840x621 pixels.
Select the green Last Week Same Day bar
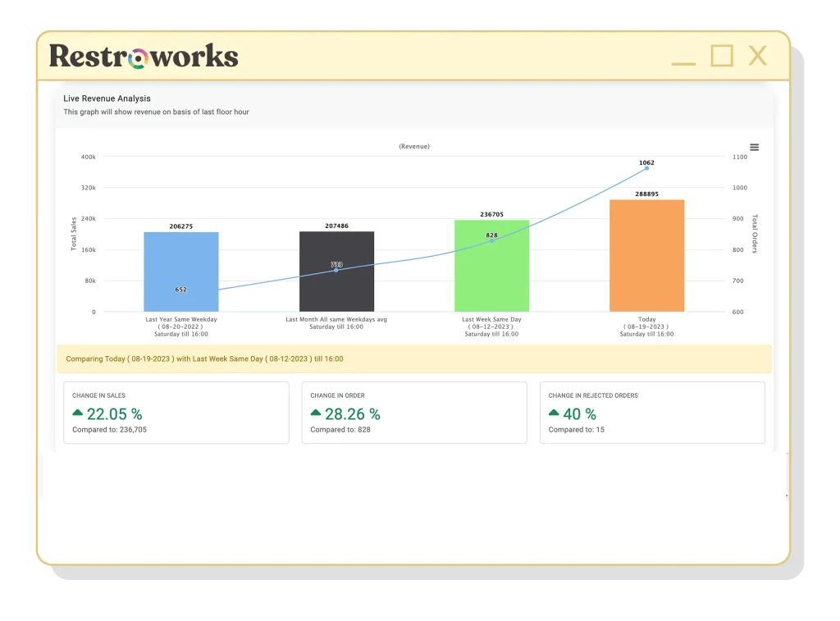(x=491, y=264)
